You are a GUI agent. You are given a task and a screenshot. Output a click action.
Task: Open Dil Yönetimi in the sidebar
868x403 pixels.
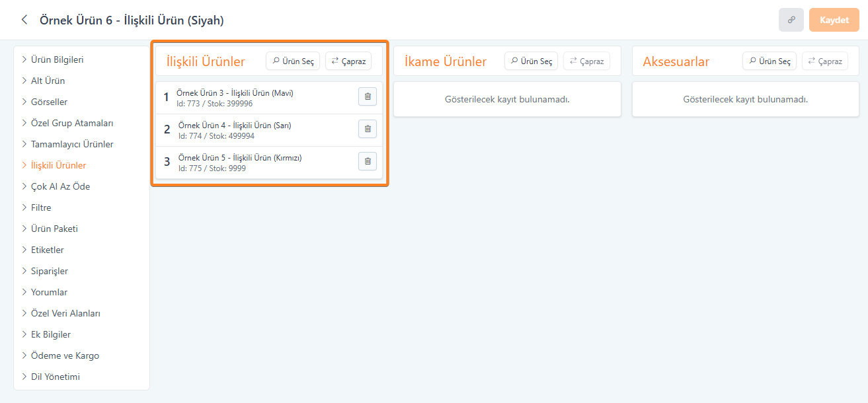tap(55, 377)
